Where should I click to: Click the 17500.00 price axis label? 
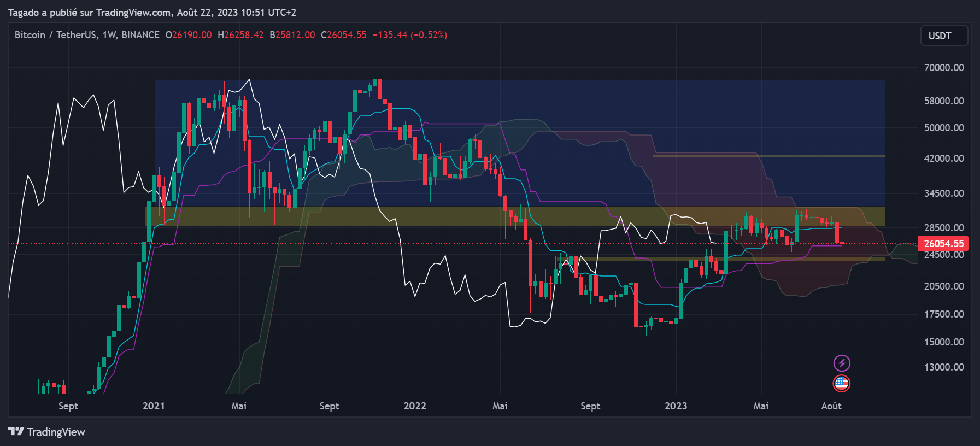click(x=944, y=314)
